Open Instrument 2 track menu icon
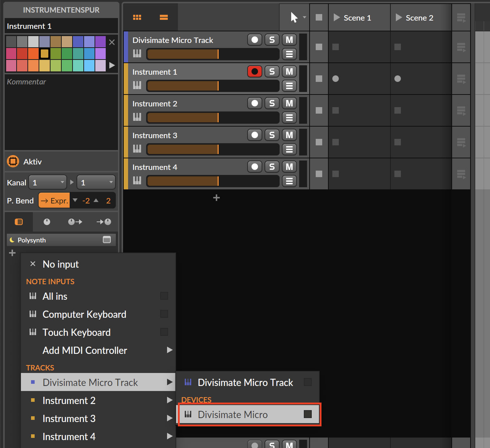 click(x=289, y=118)
